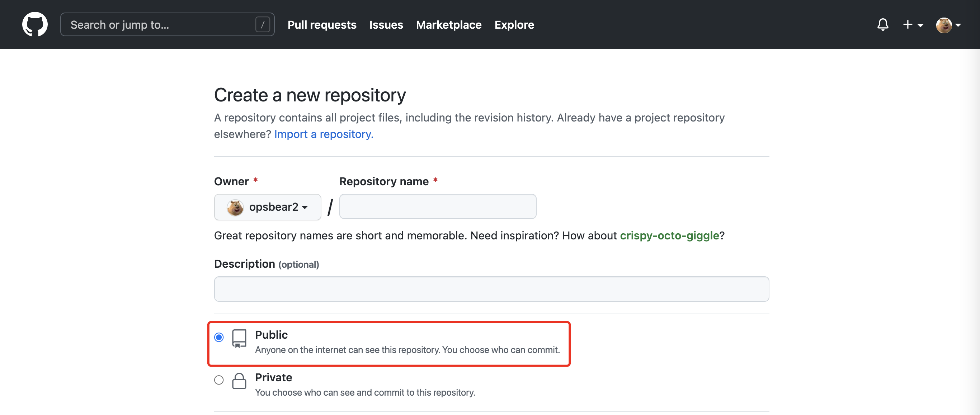Expand the opsbear2 owner dropdown

click(x=268, y=207)
